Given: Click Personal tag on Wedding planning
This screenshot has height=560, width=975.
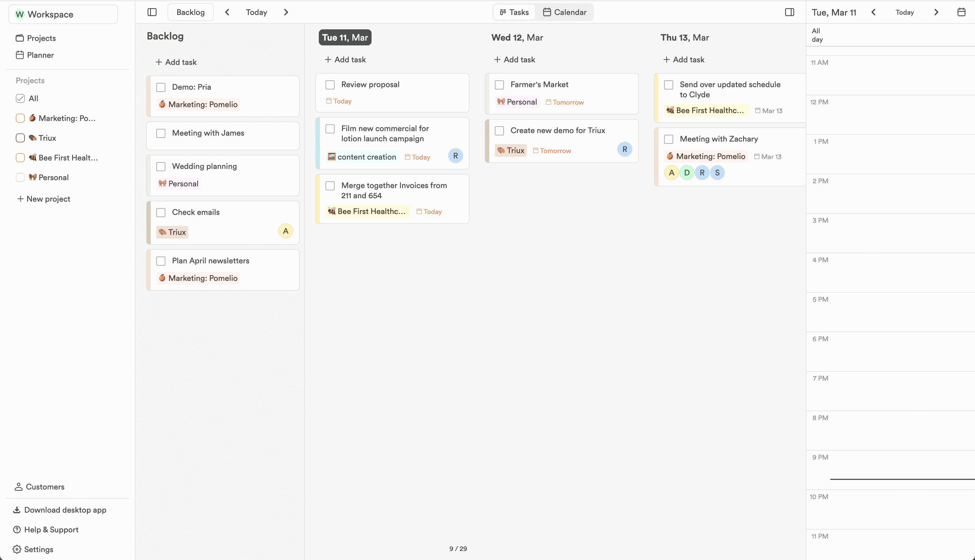Looking at the screenshot, I should click(179, 184).
